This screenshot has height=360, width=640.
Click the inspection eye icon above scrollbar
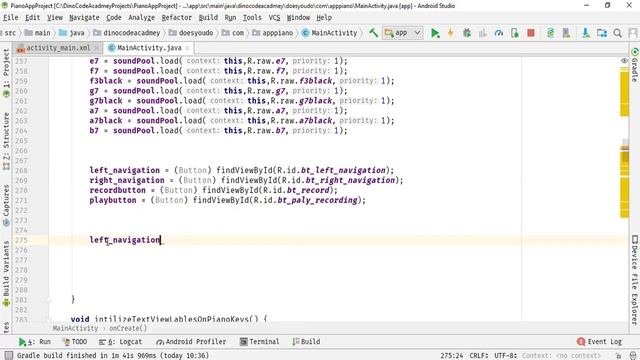click(624, 61)
